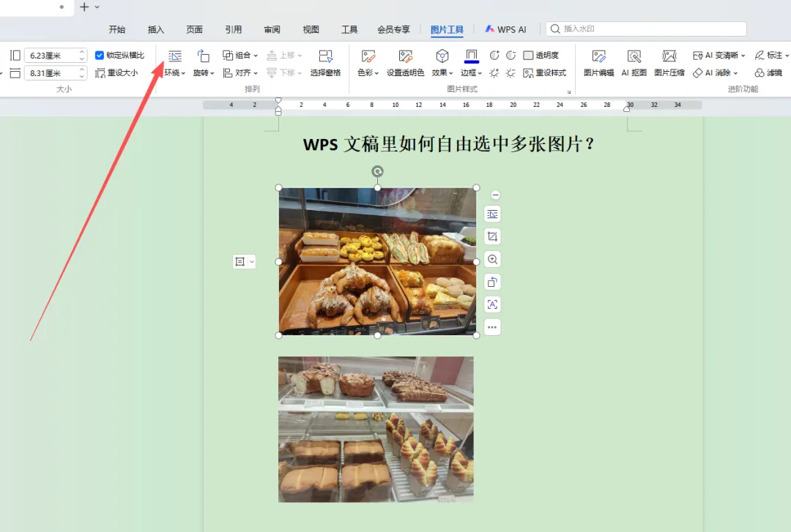Open the 旋转 rotate tool
The image size is (791, 532).
click(204, 63)
